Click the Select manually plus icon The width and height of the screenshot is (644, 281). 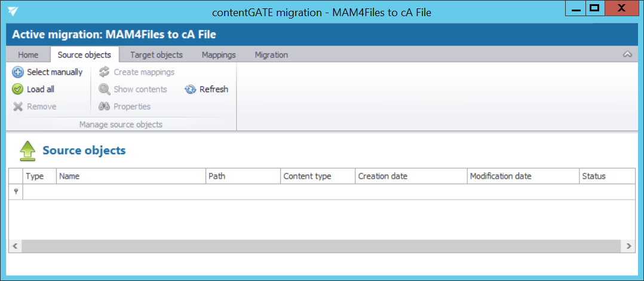click(18, 72)
